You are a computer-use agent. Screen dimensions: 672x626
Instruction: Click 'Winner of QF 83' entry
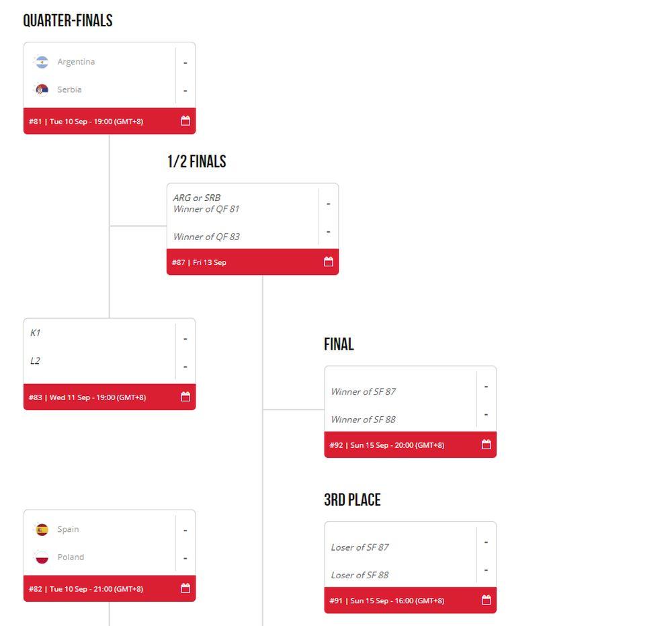click(206, 237)
